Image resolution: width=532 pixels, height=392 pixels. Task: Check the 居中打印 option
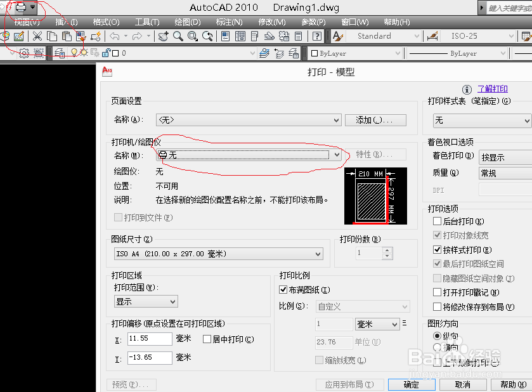[x=207, y=338]
